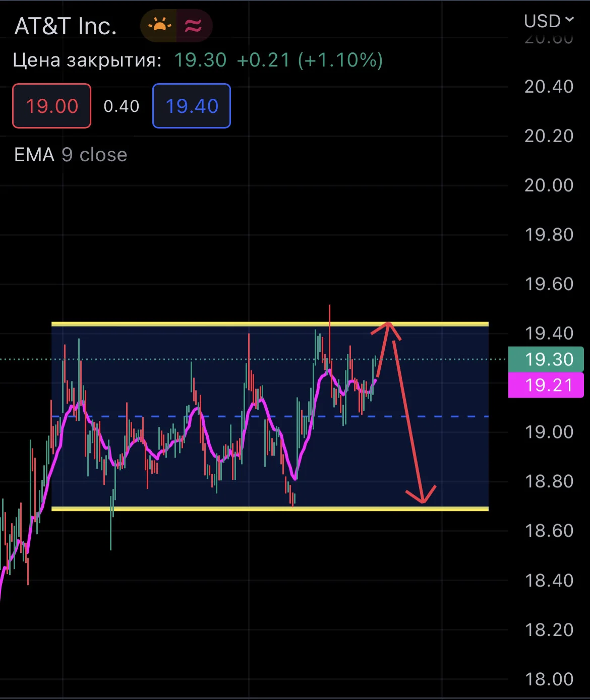590x700 pixels.
Task: Click the 18.60 price axis label
Action: [549, 531]
